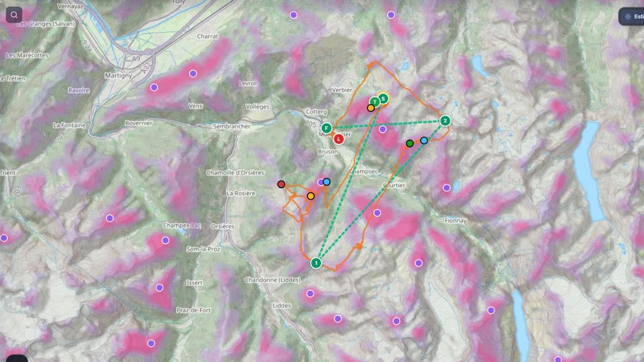
Task: Click the Levron label
Action: [x=248, y=83]
